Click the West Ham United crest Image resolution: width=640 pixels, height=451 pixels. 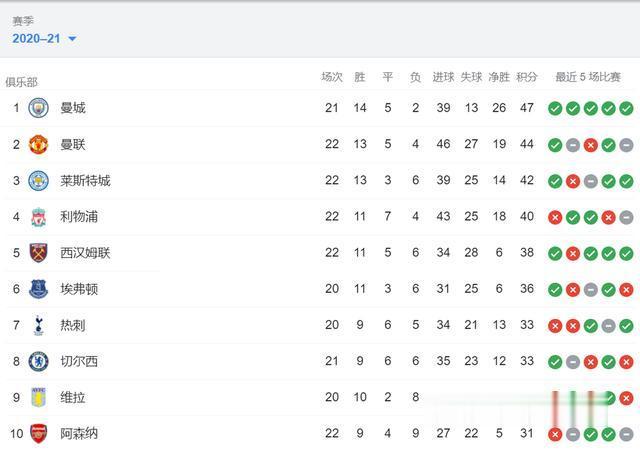coord(38,253)
